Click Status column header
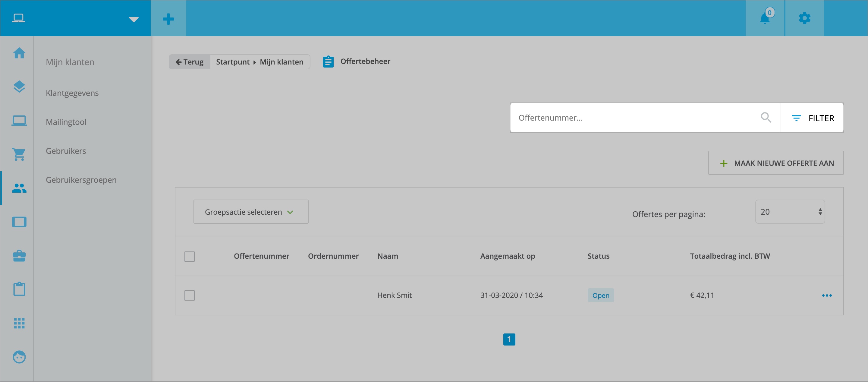Image resolution: width=868 pixels, height=382 pixels. tap(599, 256)
